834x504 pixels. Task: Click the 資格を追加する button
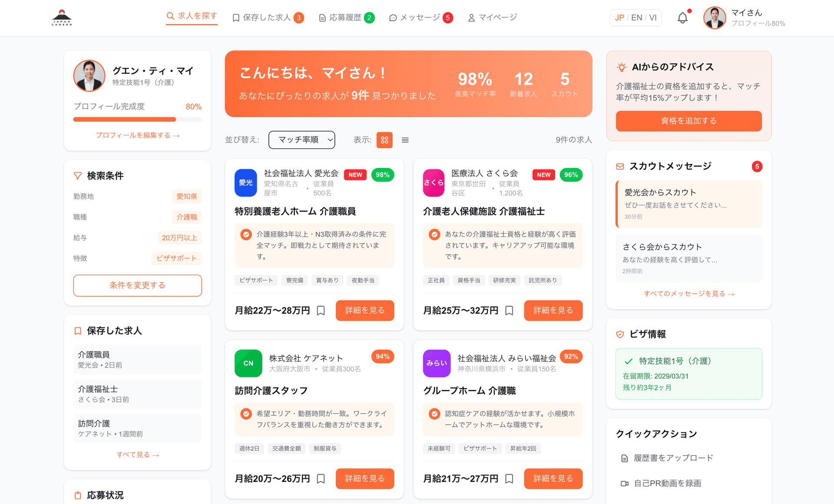click(688, 121)
